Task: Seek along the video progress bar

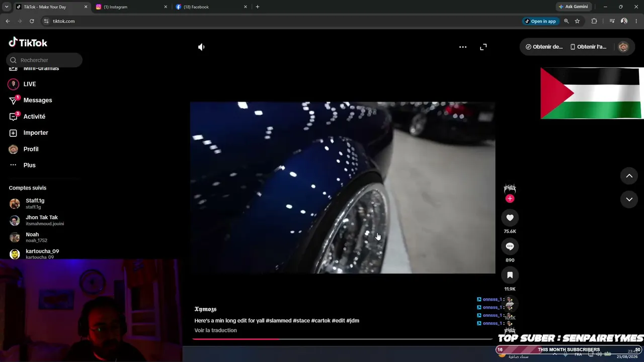Action: tap(343, 339)
